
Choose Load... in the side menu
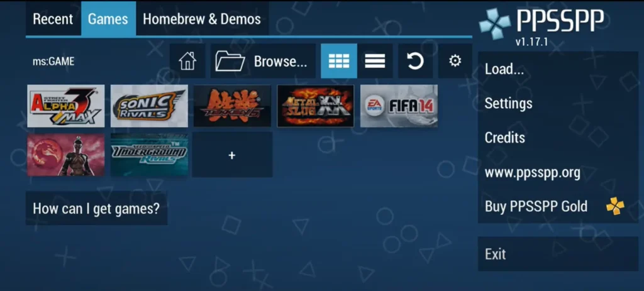[x=558, y=69]
